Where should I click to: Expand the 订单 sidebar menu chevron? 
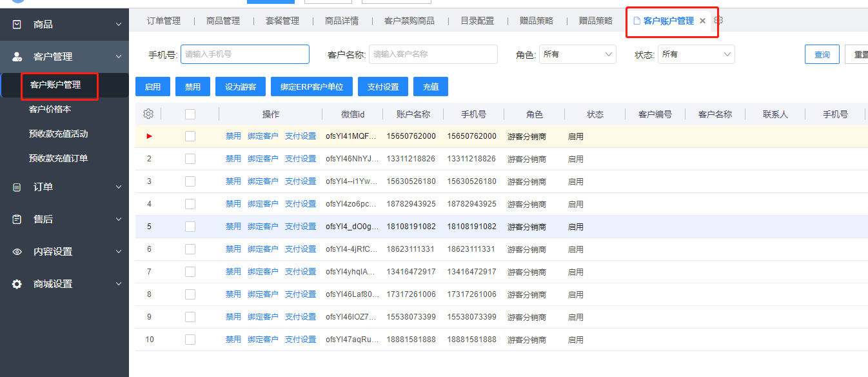pyautogui.click(x=118, y=187)
